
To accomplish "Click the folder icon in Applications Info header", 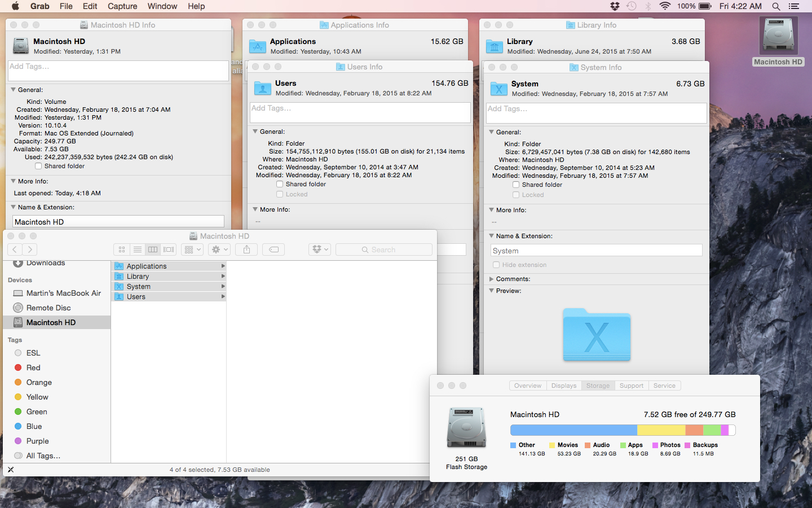I will tap(258, 46).
